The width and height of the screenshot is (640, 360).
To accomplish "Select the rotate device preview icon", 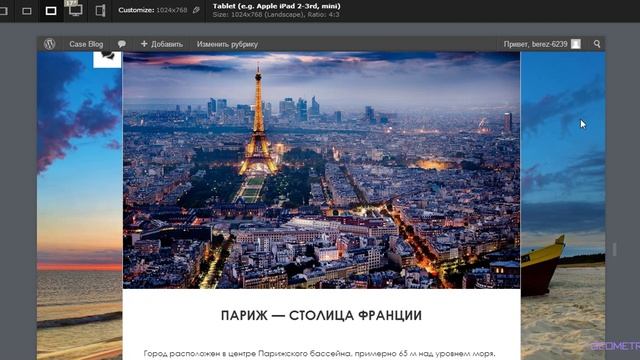I will tap(100, 11).
